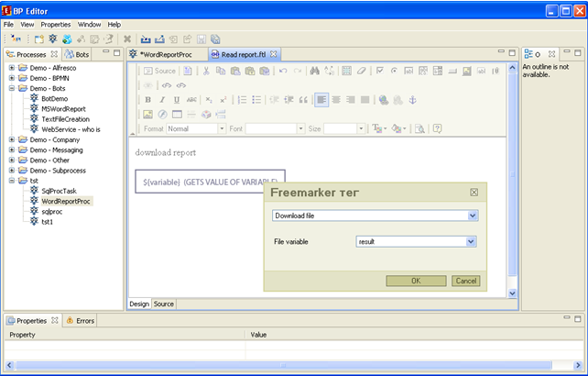Click the ${variable} placeholder box in editor
The height and width of the screenshot is (376, 588).
coord(210,182)
